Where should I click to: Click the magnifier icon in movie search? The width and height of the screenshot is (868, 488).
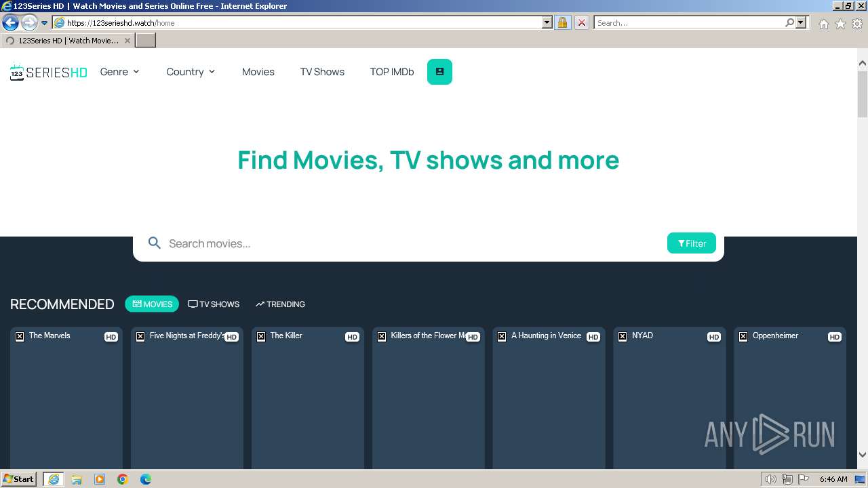tap(155, 243)
